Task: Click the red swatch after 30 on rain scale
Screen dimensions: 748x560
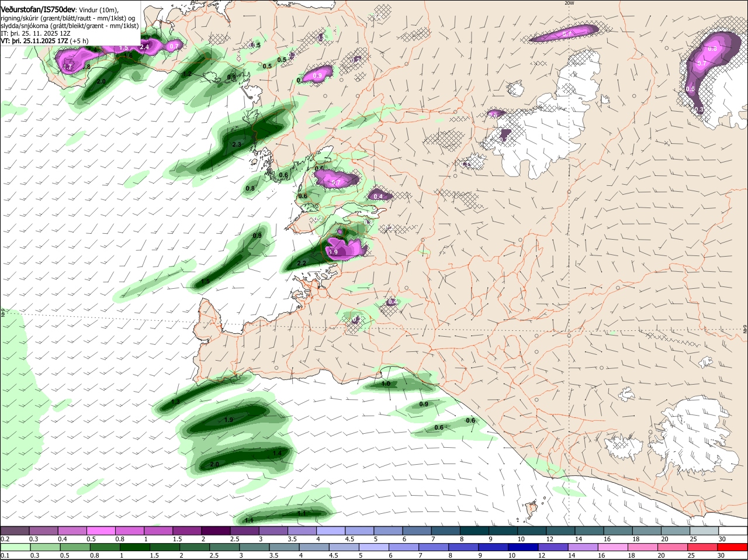Action: (733, 547)
